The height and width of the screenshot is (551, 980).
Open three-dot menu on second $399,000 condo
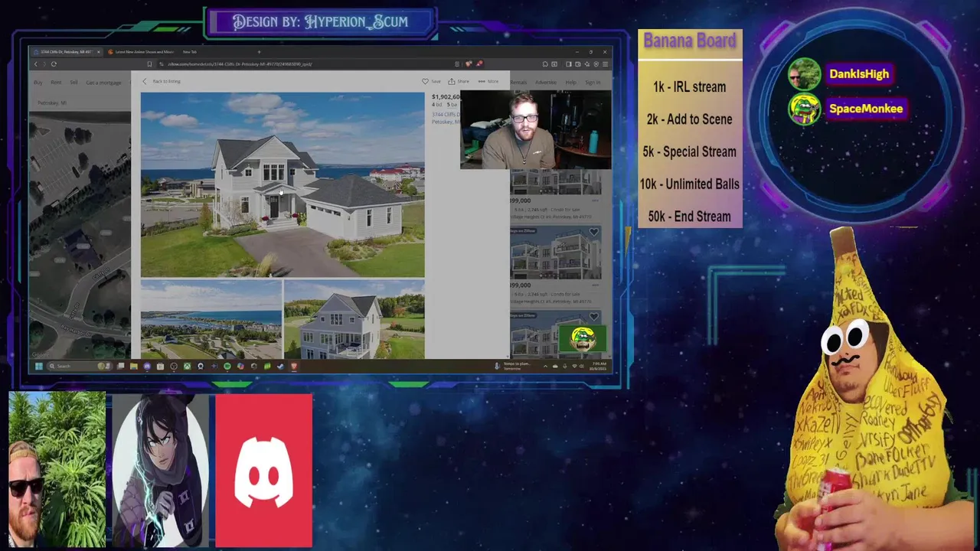596,285
